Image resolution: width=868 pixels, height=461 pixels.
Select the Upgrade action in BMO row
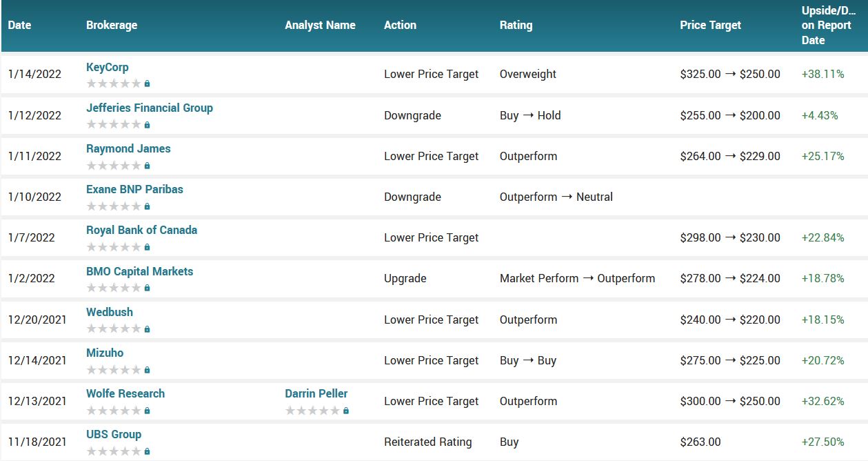[x=405, y=279]
